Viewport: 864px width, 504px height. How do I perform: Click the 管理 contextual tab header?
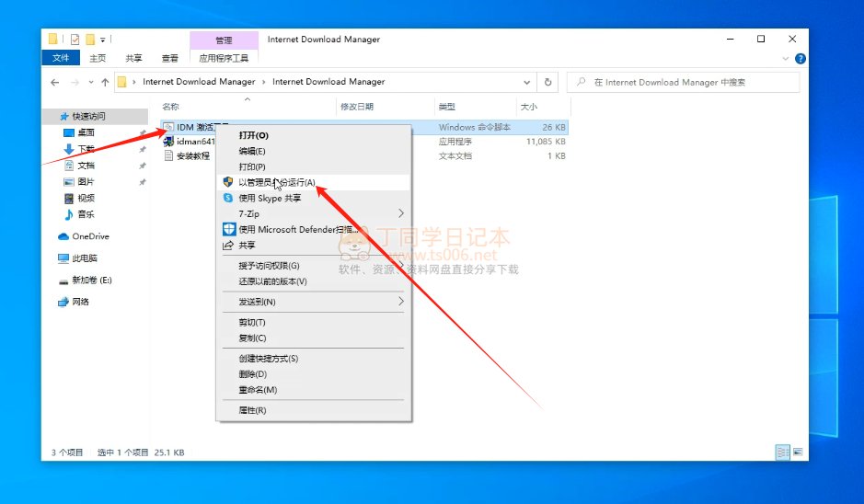pos(224,40)
